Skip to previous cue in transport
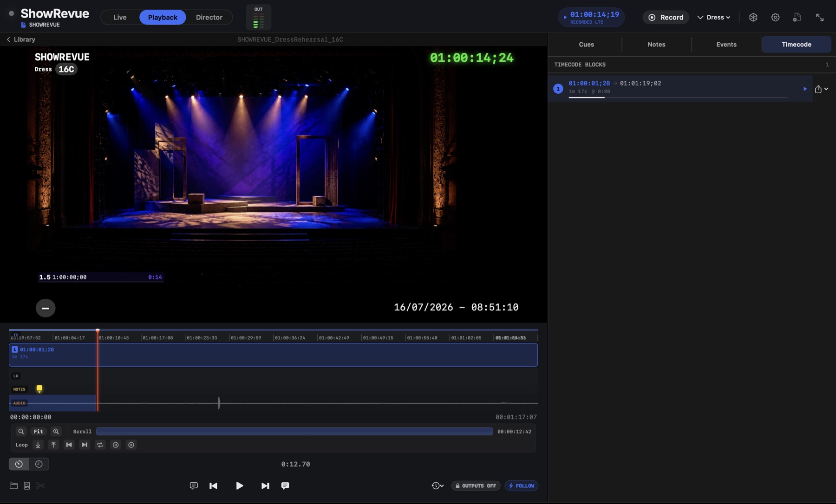 [x=213, y=486]
